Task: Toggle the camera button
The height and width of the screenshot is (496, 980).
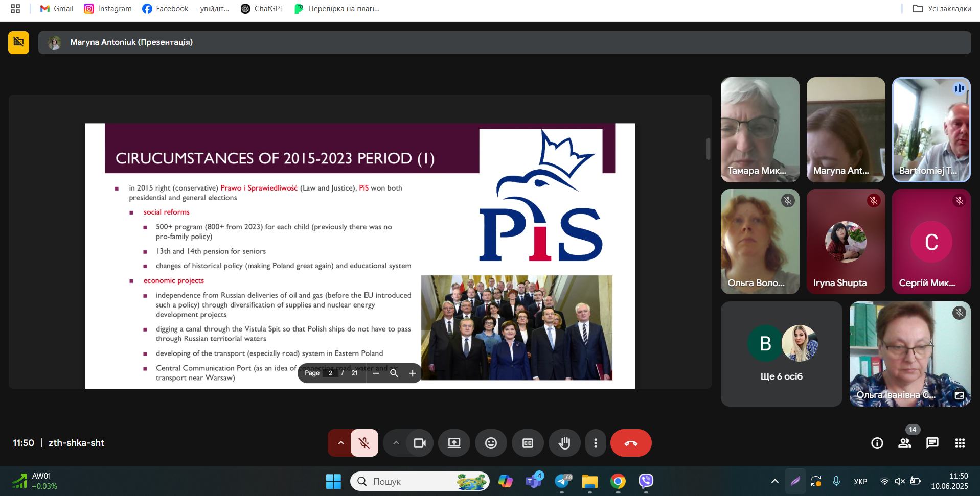Action: (x=420, y=443)
